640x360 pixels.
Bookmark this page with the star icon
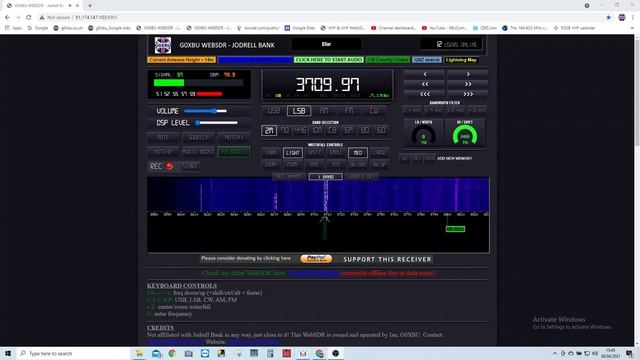tap(609, 17)
